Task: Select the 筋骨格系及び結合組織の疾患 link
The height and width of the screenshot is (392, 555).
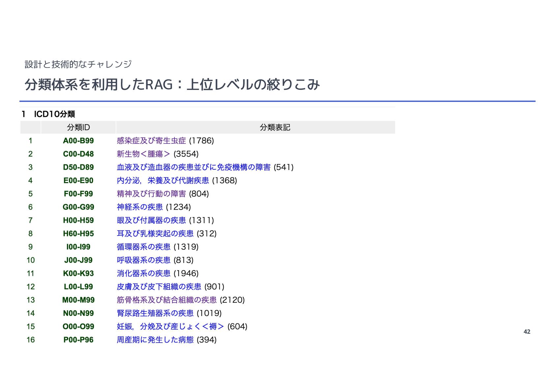Action: point(167,300)
